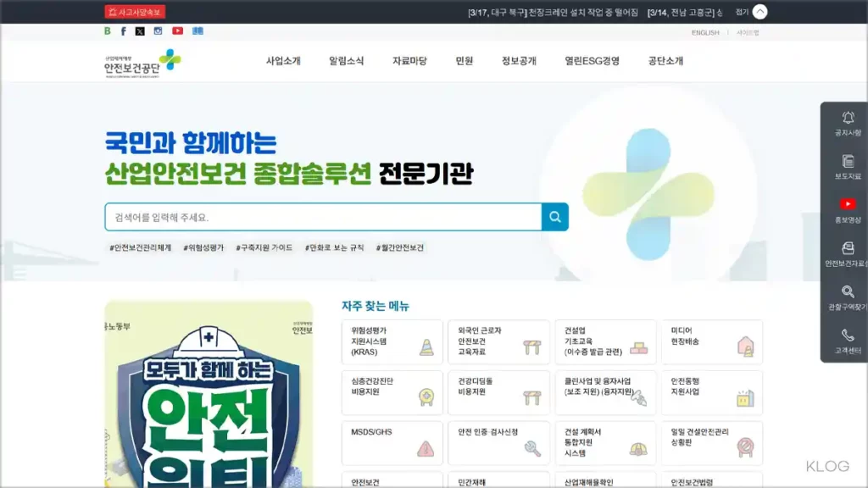Click the warning triangle icon on MSDS/GHS
Screen dimensions: 868x488
pyautogui.click(x=426, y=448)
